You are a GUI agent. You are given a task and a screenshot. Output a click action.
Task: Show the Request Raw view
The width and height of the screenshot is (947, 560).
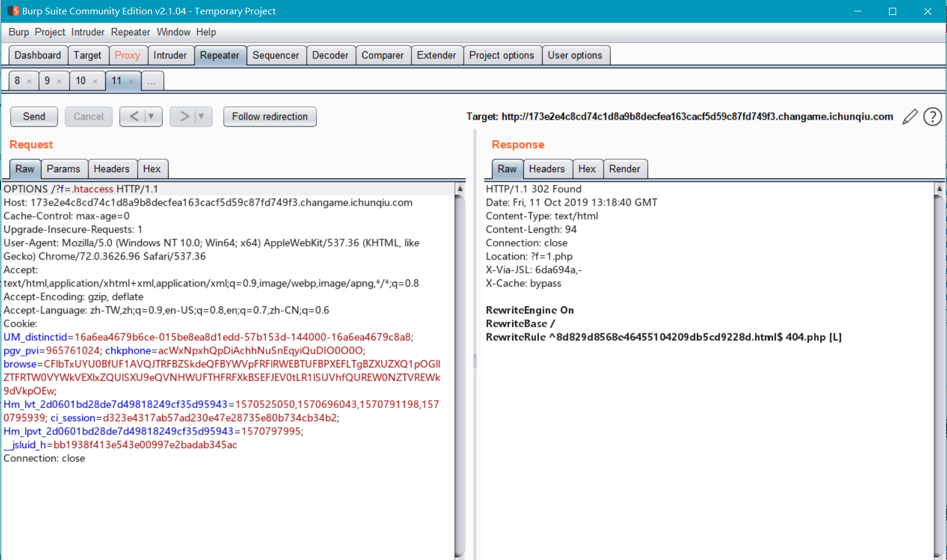(x=25, y=169)
